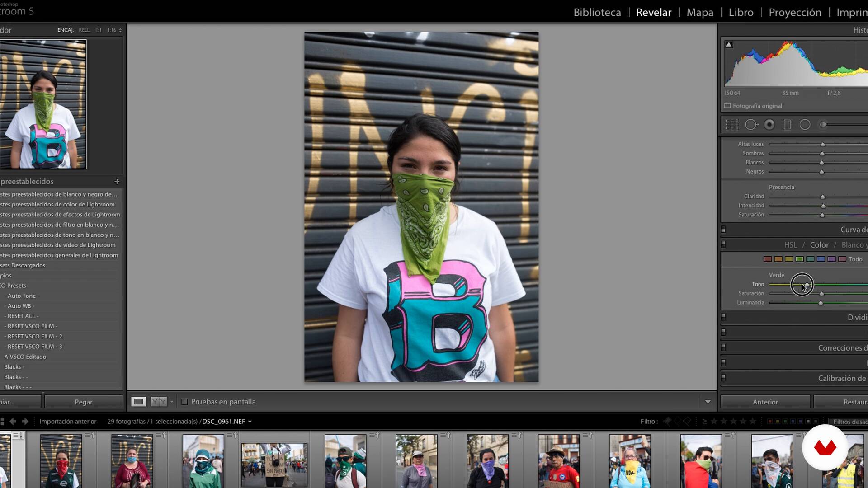The width and height of the screenshot is (868, 488).
Task: Toggle Correcciones de lente panel switch
Action: 723,347
